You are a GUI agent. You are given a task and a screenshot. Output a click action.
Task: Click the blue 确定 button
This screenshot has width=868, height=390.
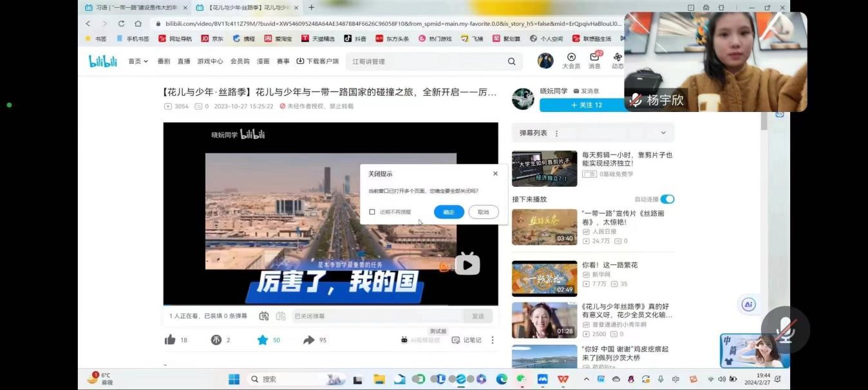tap(449, 212)
